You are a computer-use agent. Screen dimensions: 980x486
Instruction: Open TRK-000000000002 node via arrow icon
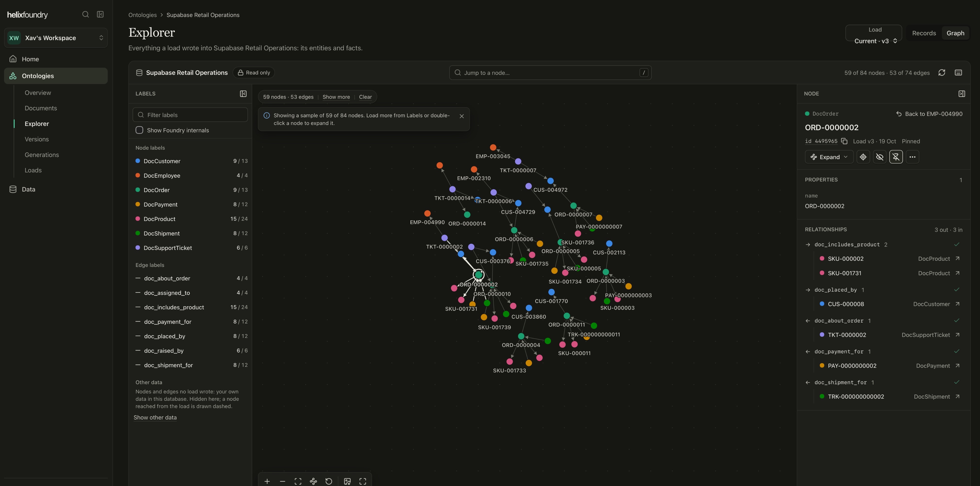(x=958, y=396)
